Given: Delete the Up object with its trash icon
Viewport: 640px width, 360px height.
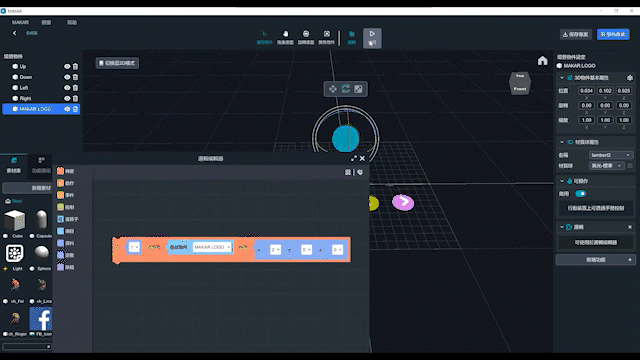Looking at the screenshot, I should pyautogui.click(x=76, y=66).
